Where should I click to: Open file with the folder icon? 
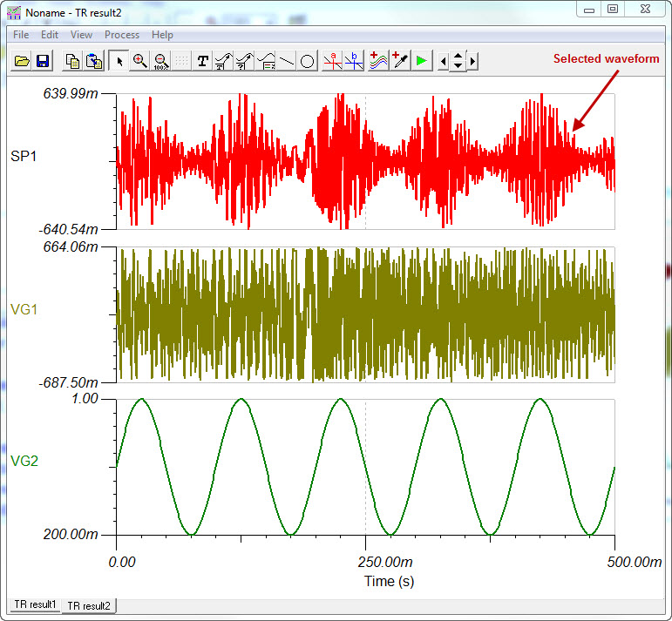[22, 61]
